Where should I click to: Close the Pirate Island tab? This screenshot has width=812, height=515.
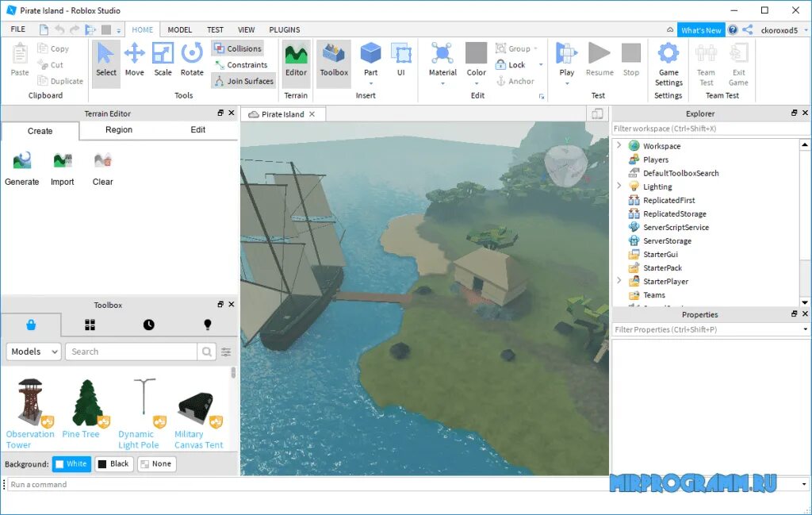point(312,114)
